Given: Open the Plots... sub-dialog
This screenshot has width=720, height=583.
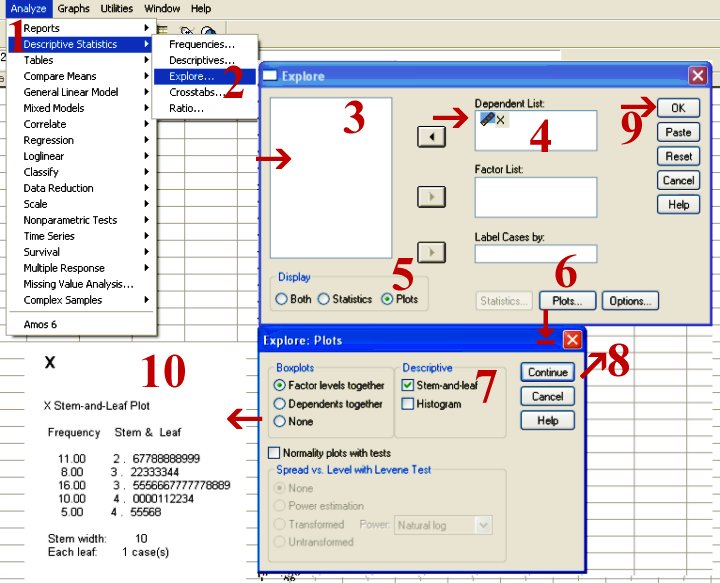Looking at the screenshot, I should point(568,301).
